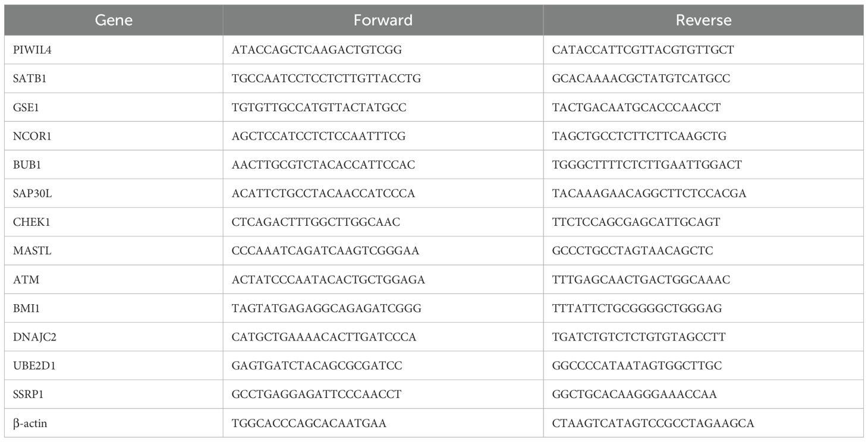Click the β-actin reverse primer sequence
This screenshot has height=442, width=868.
click(x=653, y=423)
